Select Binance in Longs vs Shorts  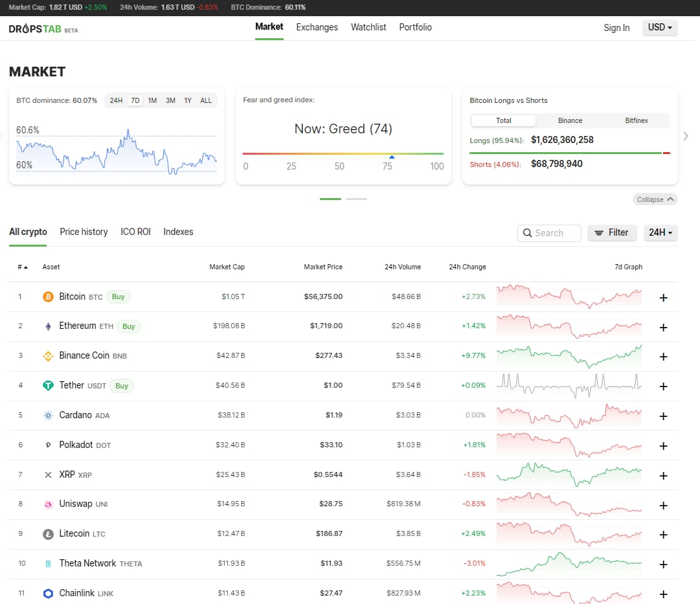click(x=570, y=120)
